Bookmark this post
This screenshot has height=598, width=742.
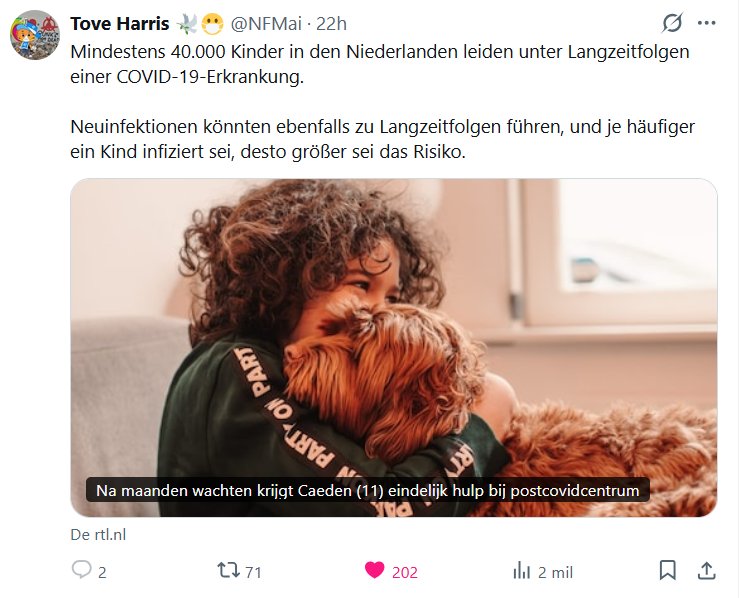coord(667,570)
